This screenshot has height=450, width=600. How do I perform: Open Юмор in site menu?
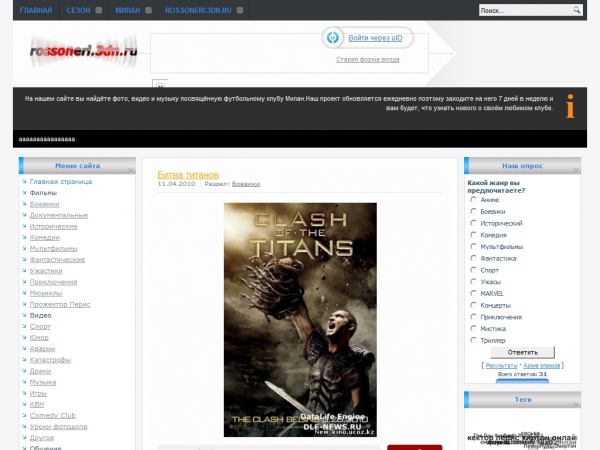(x=39, y=338)
